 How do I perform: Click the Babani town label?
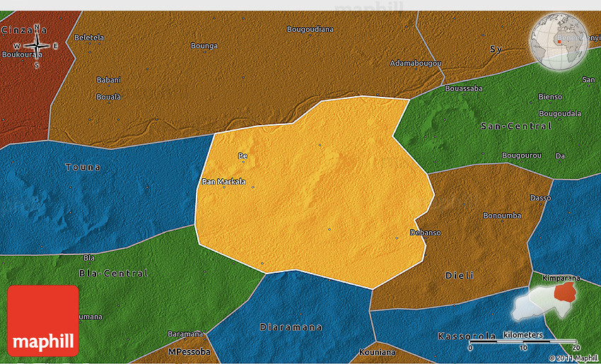point(109,80)
